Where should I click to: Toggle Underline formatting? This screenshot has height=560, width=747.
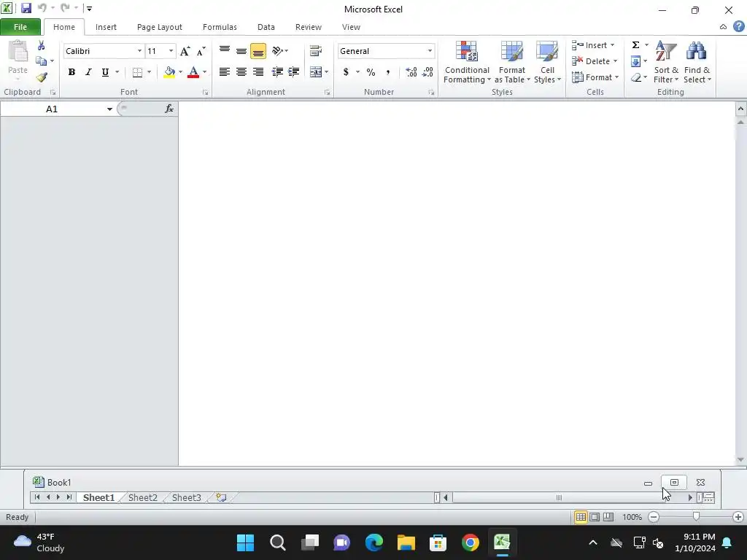pos(105,72)
